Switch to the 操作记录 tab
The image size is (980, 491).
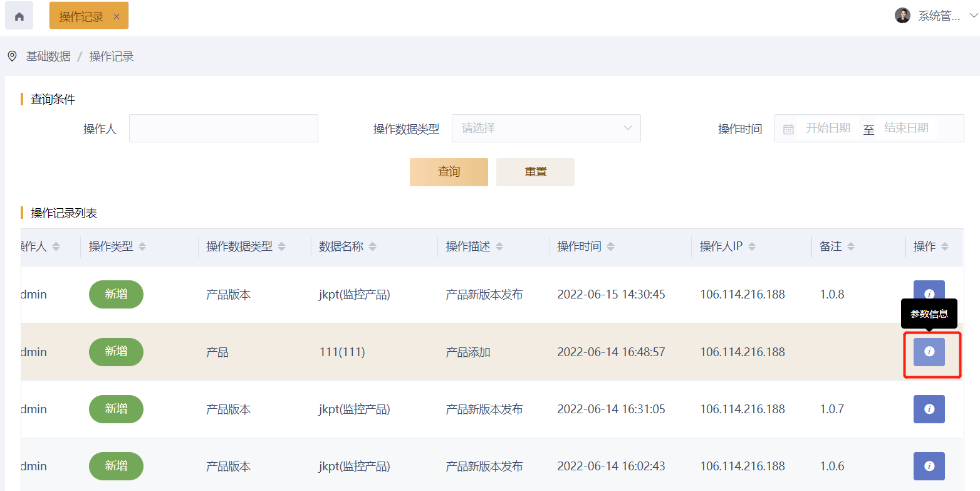[x=81, y=17]
